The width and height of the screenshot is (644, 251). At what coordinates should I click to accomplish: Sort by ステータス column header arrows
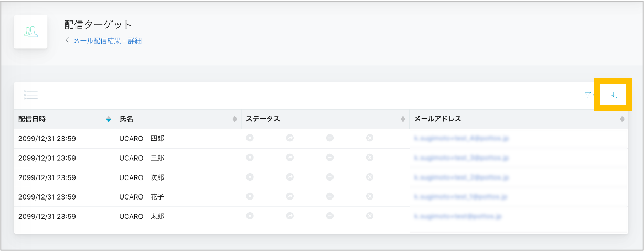pos(403,119)
